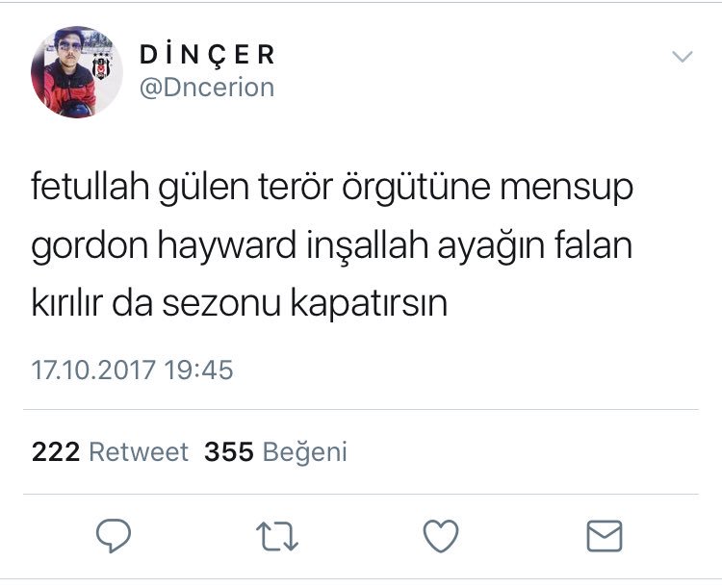View the list of 222 retweets
The width and height of the screenshot is (722, 588).
(x=110, y=451)
